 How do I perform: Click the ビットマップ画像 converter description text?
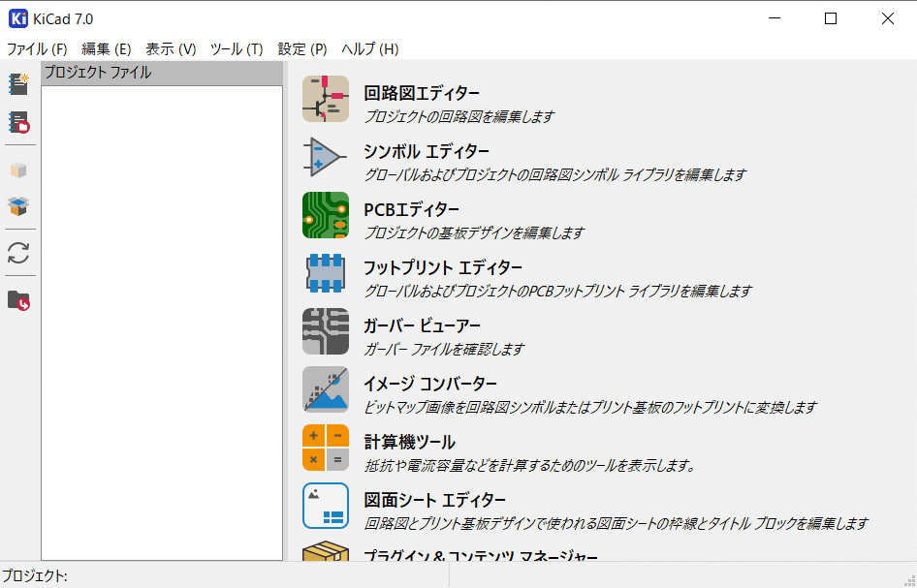click(x=590, y=408)
